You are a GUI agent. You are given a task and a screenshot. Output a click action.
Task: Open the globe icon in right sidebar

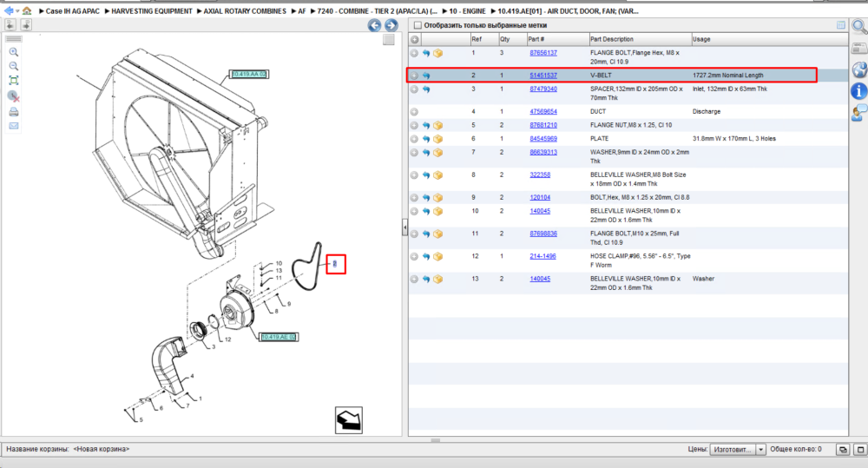859,69
